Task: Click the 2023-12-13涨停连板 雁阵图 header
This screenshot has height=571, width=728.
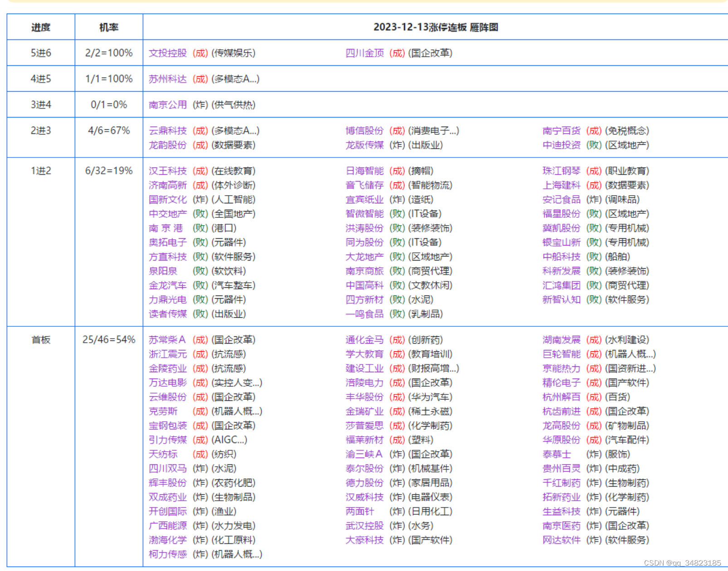Action: (x=436, y=27)
